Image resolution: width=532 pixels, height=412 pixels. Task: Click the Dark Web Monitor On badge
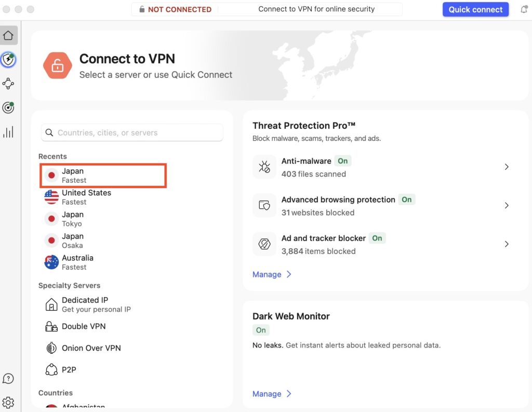point(261,330)
